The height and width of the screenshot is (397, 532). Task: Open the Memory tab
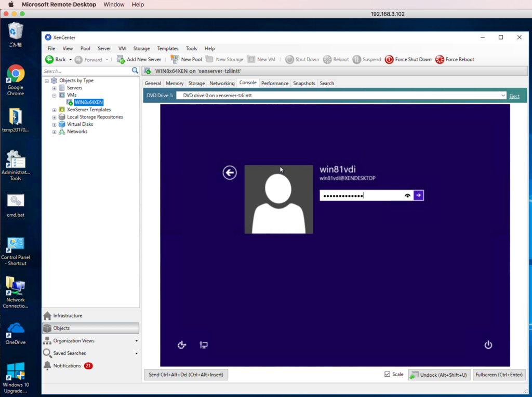(x=175, y=83)
